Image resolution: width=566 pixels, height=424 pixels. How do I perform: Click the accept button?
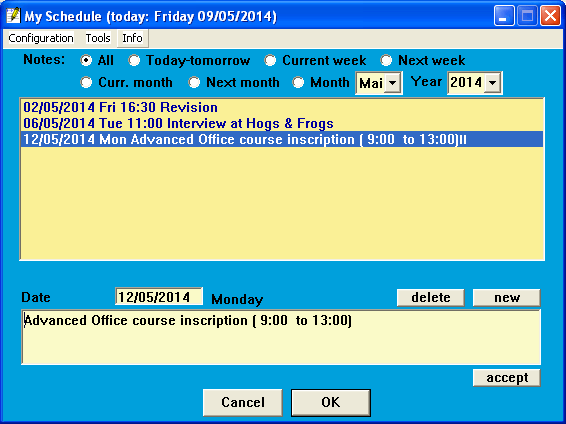(x=507, y=378)
